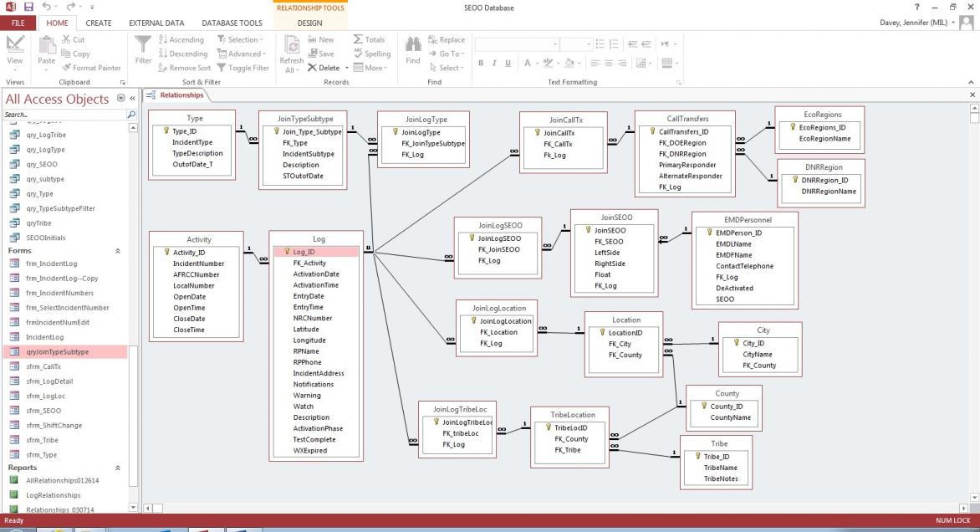This screenshot has width=980, height=532.
Task: Close the Relationships window pane
Action: coord(972,95)
